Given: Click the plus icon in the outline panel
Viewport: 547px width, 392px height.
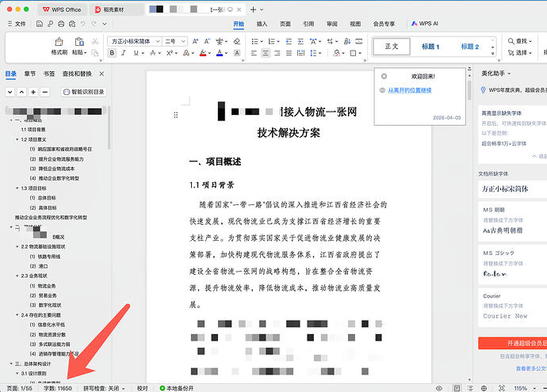Looking at the screenshot, I should coord(33,92).
